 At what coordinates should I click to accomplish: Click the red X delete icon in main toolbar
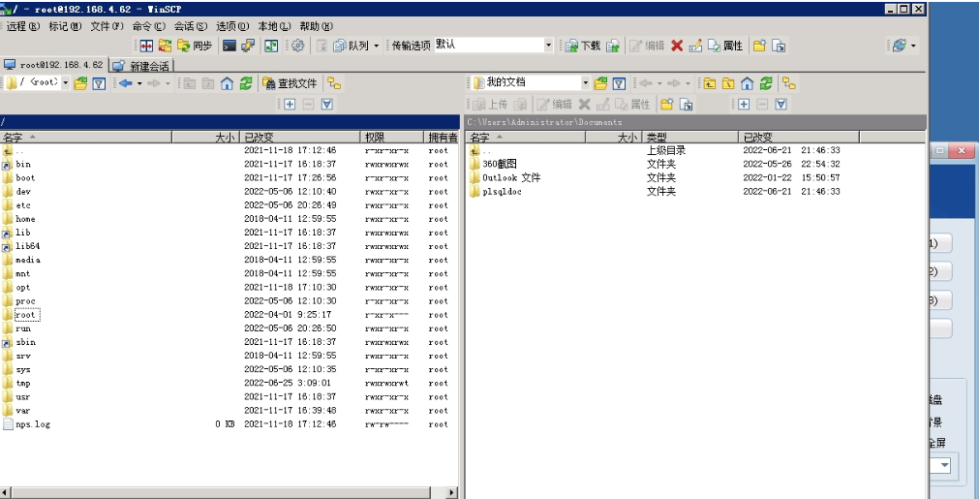point(677,46)
